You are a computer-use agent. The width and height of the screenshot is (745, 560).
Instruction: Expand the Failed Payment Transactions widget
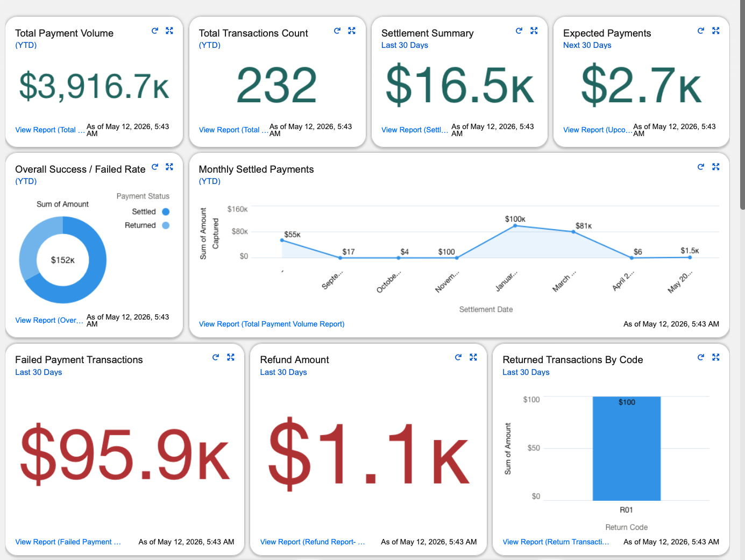click(231, 357)
